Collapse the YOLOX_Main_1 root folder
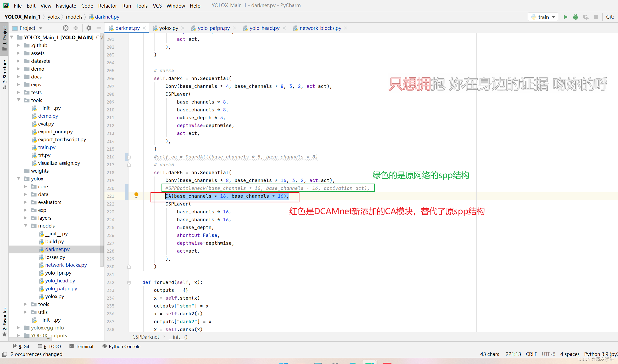Viewport: 618px width, 364px height. tap(12, 37)
